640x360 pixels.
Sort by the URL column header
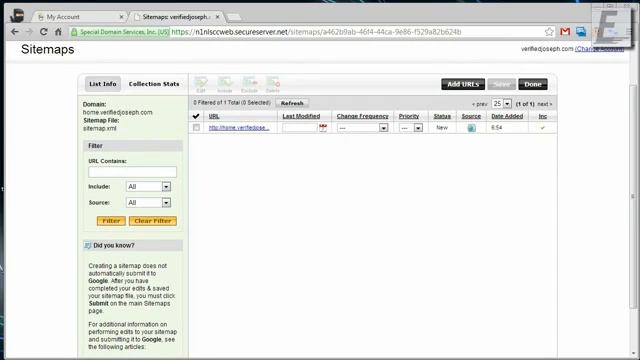pyautogui.click(x=214, y=116)
